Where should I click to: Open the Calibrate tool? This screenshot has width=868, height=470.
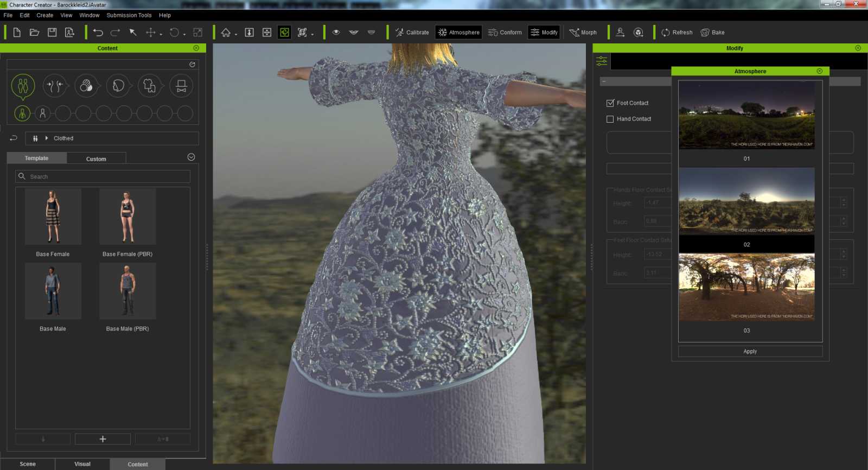click(x=412, y=33)
